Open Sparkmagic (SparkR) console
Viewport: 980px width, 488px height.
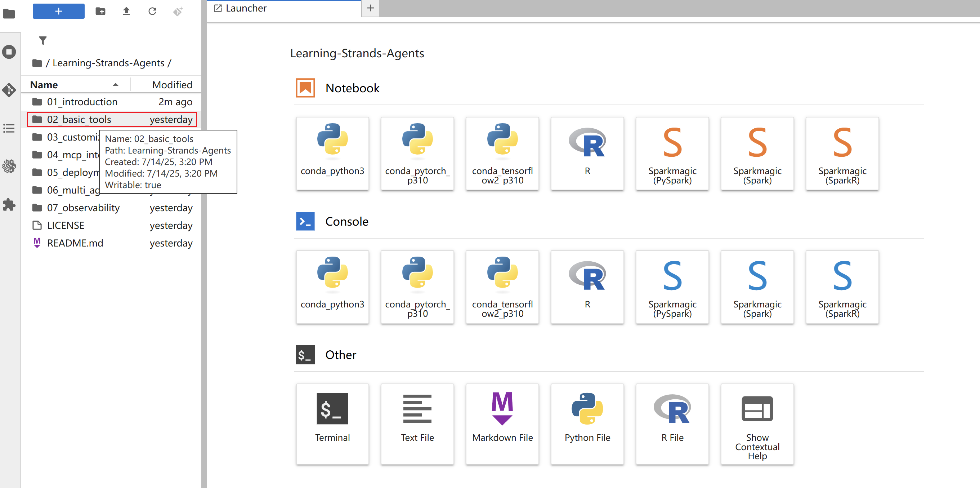click(x=842, y=287)
